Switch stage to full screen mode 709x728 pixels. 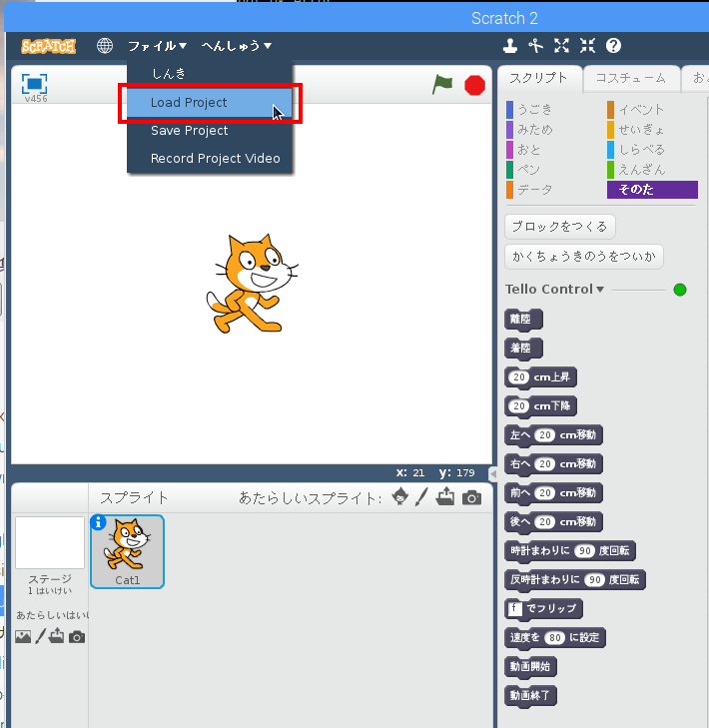34,84
